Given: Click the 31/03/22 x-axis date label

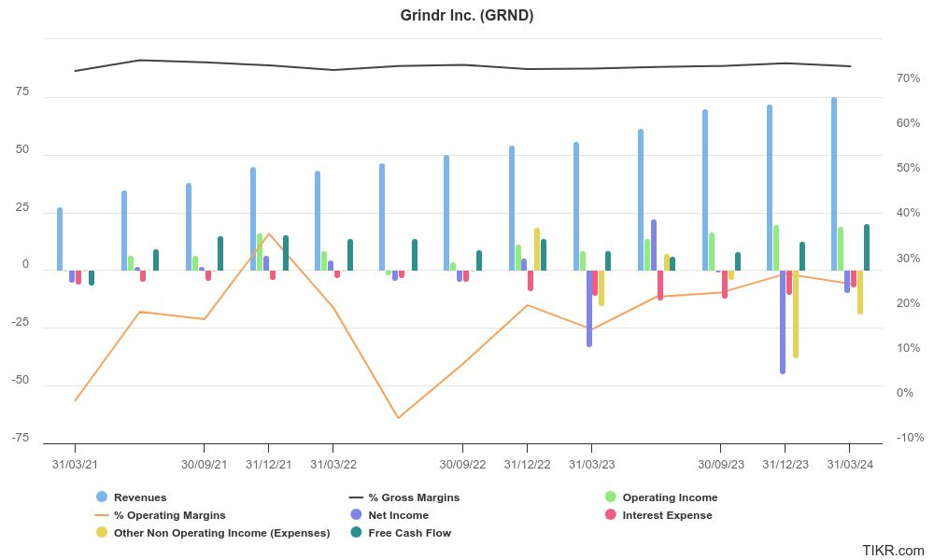Looking at the screenshot, I should coord(333,465).
